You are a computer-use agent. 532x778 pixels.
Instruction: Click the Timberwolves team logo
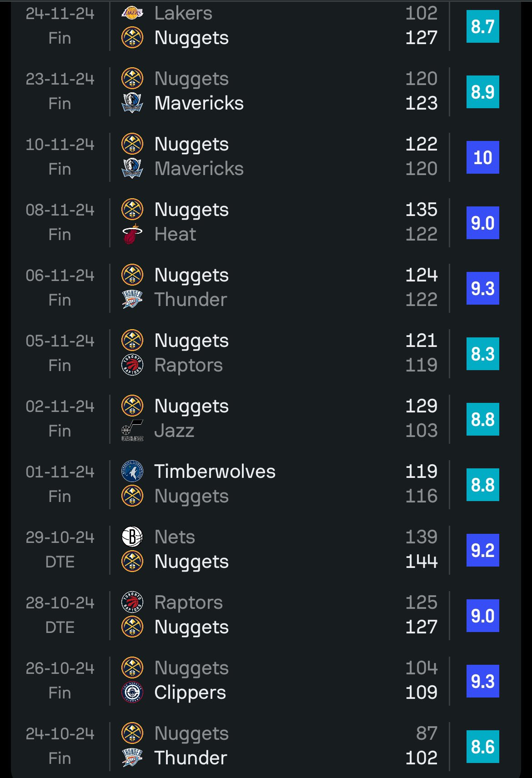coord(132,472)
